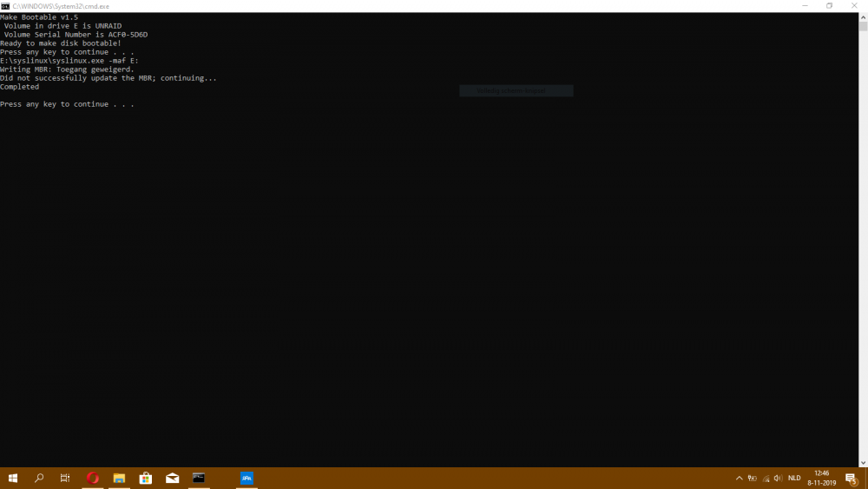Open File Explorer from the taskbar
The image size is (868, 489).
(x=119, y=478)
